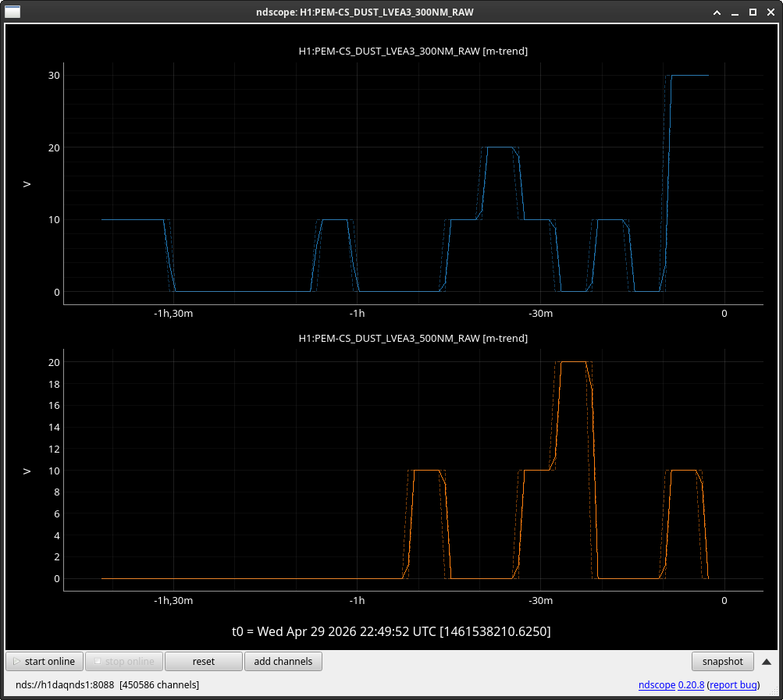Click the start online button
Viewport: 783px width, 700px height.
pyautogui.click(x=44, y=662)
